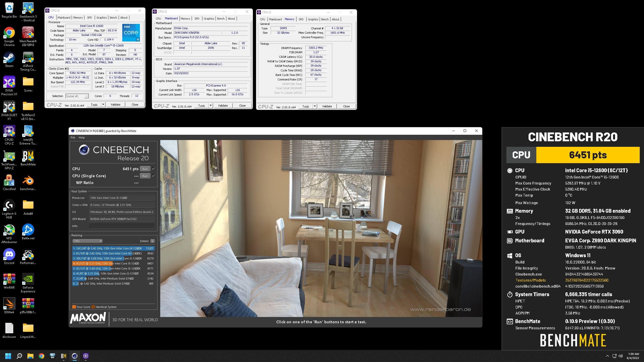Open About tab in Memory CPU-Z window
Image resolution: width=644 pixels, height=362 pixels.
(336, 19)
